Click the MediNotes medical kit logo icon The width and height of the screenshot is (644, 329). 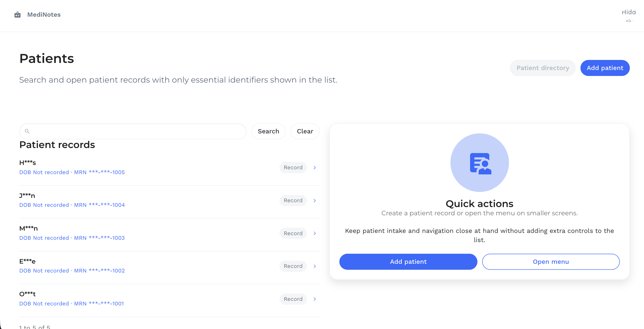(x=18, y=15)
